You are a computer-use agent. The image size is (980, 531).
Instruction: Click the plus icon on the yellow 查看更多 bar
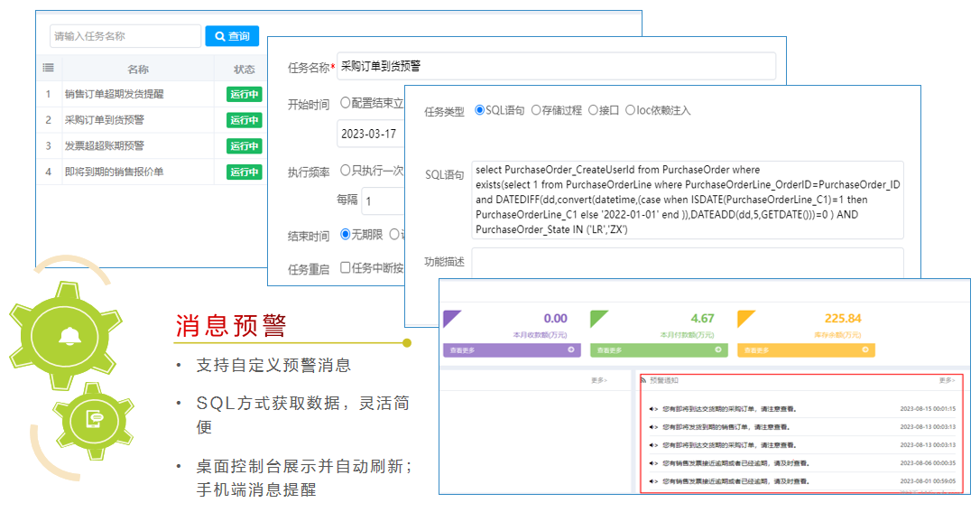[865, 349]
